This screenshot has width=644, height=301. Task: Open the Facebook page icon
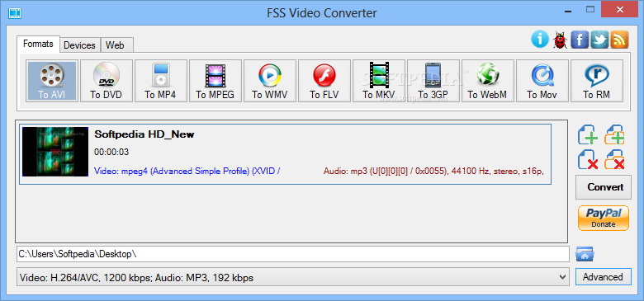580,40
